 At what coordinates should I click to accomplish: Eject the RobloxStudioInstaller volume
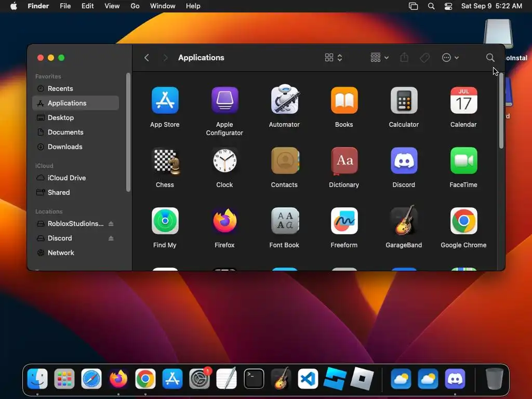(x=111, y=223)
